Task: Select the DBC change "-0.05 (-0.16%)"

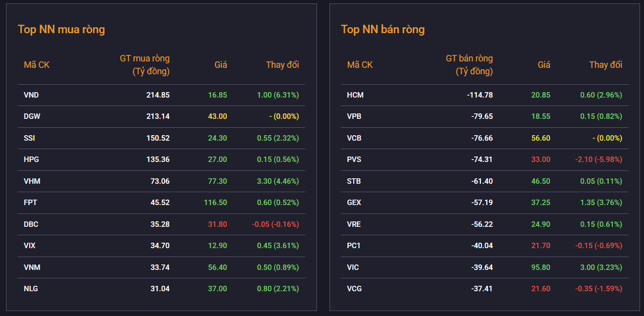Action: 275,224
